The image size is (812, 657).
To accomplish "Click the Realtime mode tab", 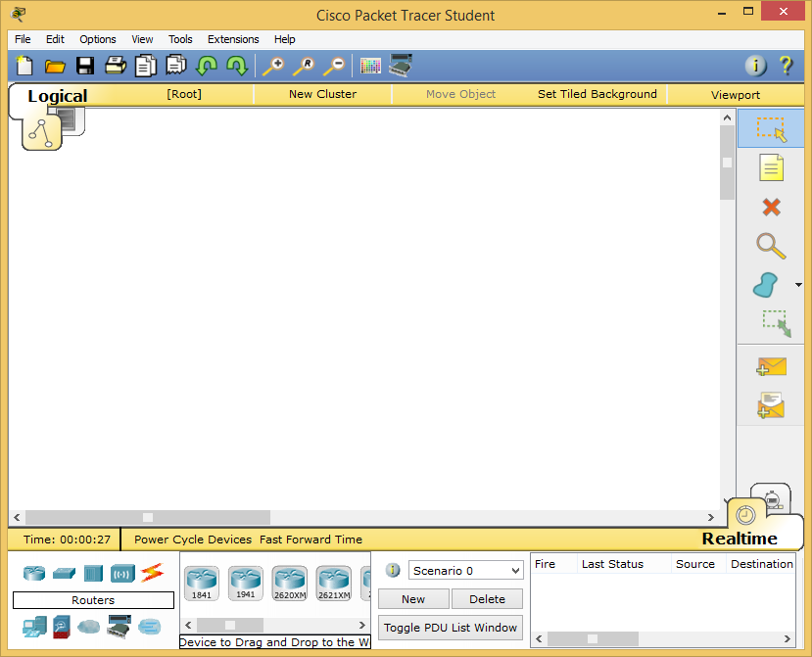I will pos(739,539).
